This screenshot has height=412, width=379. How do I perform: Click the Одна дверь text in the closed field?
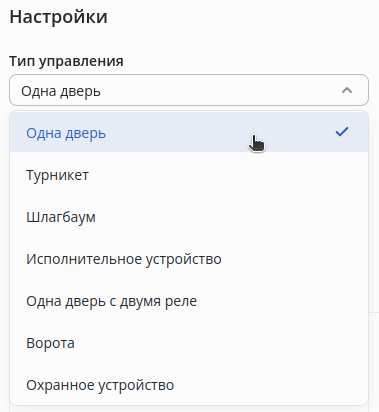tap(61, 91)
